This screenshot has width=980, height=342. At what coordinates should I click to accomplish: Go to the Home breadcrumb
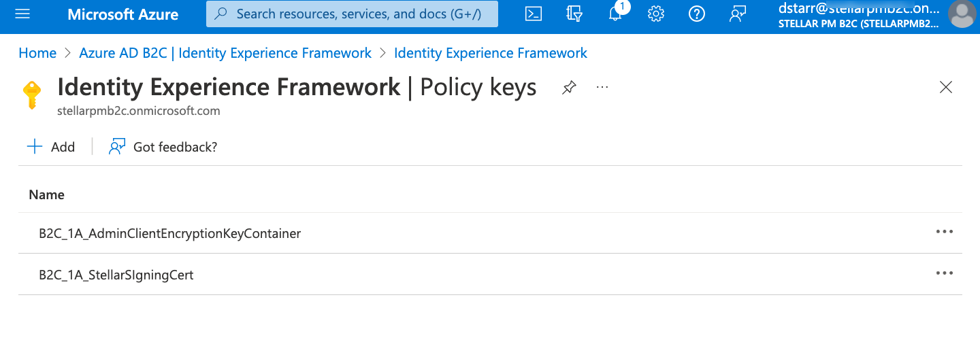pos(37,53)
